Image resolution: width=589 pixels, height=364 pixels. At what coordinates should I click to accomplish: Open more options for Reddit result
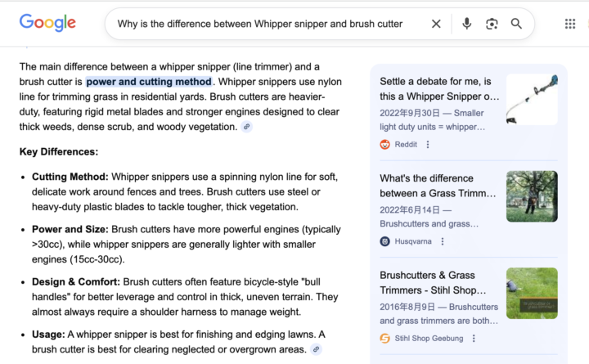[427, 145]
